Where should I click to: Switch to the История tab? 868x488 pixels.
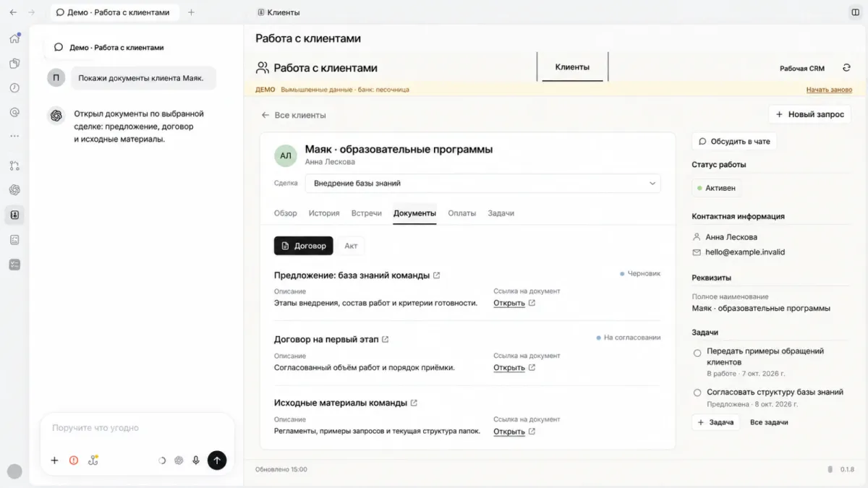click(324, 213)
